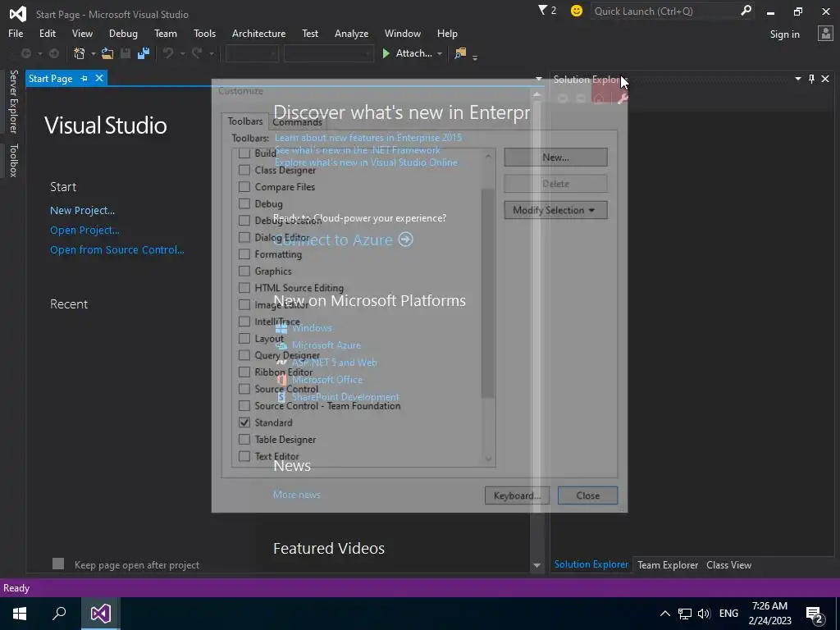Click the Solution Explorer properties wrench icon
The height and width of the screenshot is (630, 840).
click(x=622, y=98)
